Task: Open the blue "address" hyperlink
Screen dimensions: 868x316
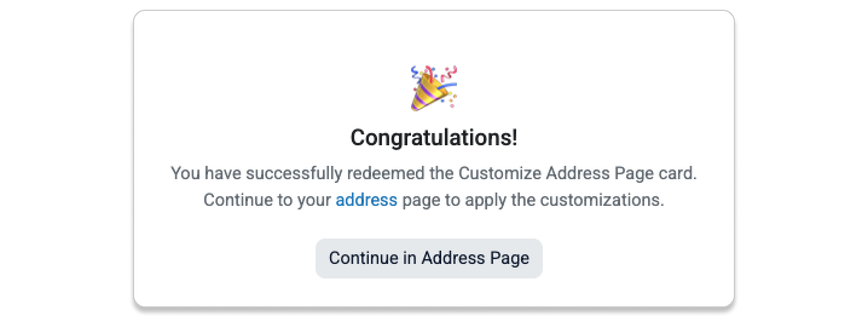Action: pos(366,200)
